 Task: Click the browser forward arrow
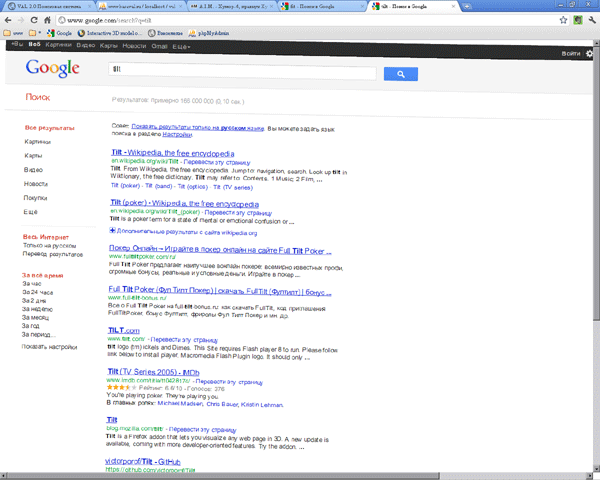click(x=21, y=20)
